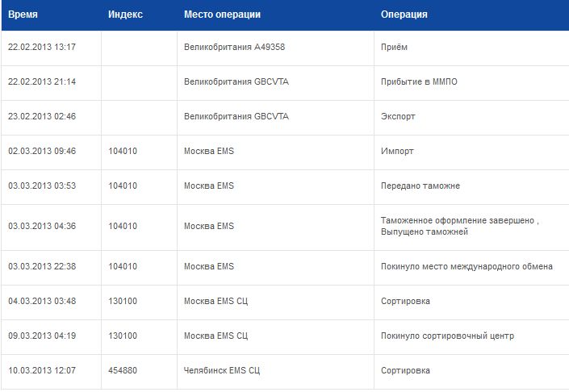Screen dimensions: 569x392
Task: Click the Операция column header
Action: coord(404,15)
